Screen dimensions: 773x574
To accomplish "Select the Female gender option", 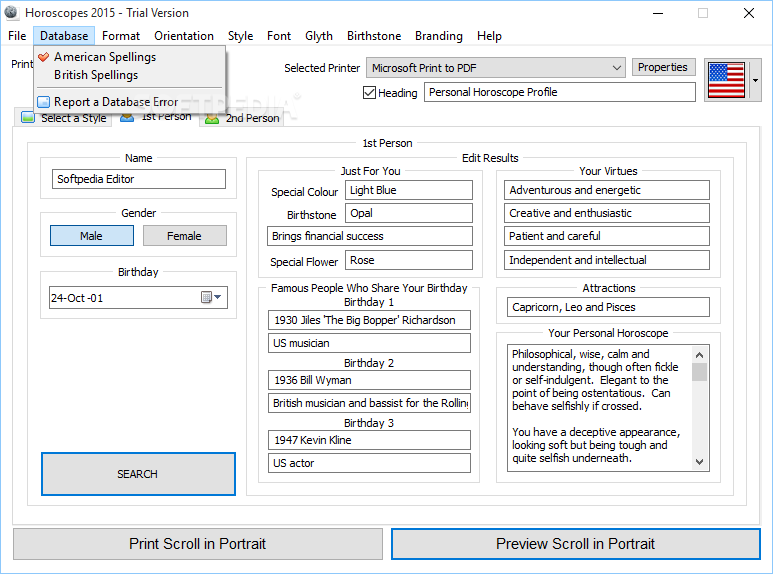I will coord(185,236).
